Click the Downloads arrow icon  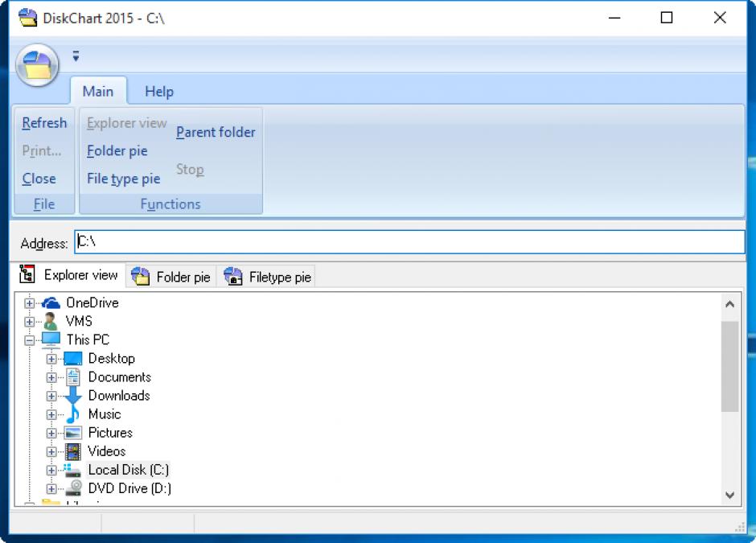coord(73,396)
